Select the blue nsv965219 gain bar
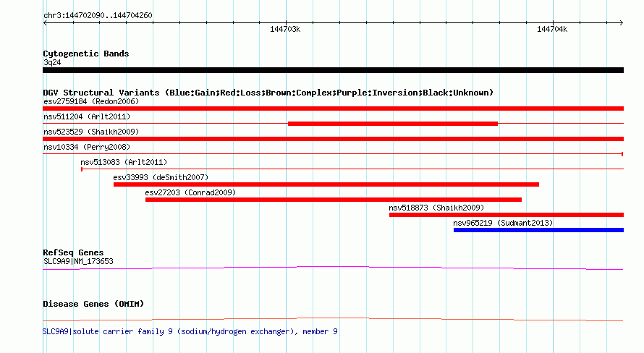 tap(538, 230)
